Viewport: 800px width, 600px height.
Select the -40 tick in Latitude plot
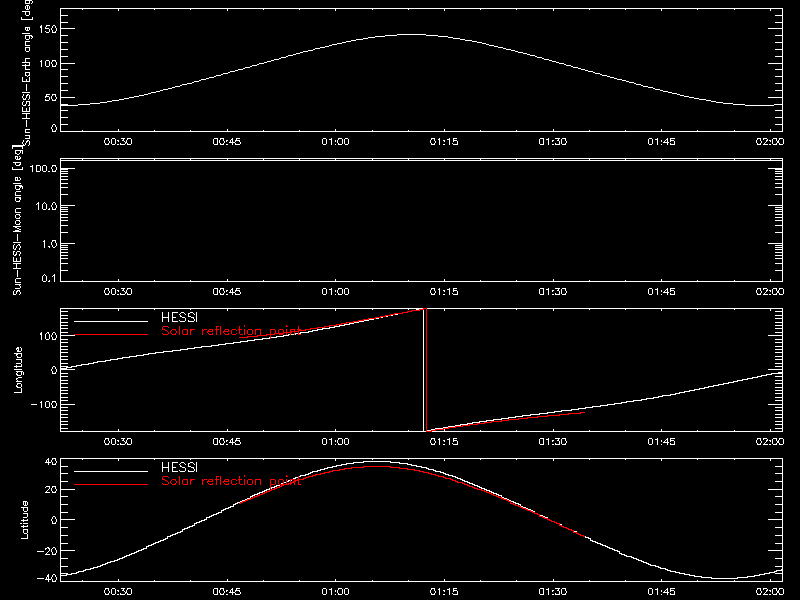click(47, 578)
